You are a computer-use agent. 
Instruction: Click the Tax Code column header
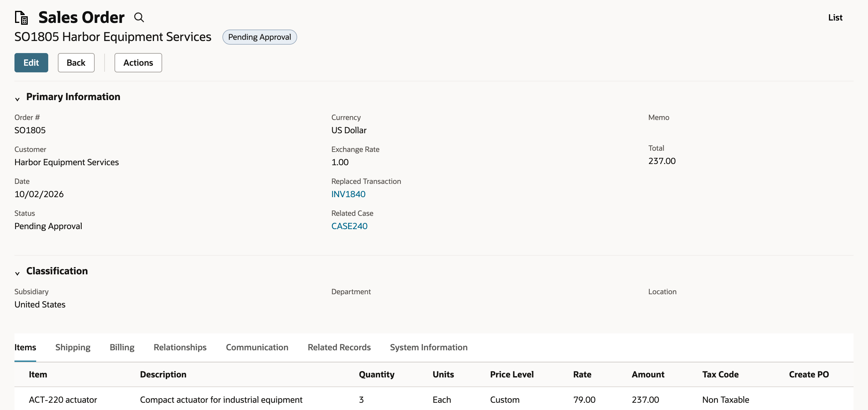click(x=720, y=375)
